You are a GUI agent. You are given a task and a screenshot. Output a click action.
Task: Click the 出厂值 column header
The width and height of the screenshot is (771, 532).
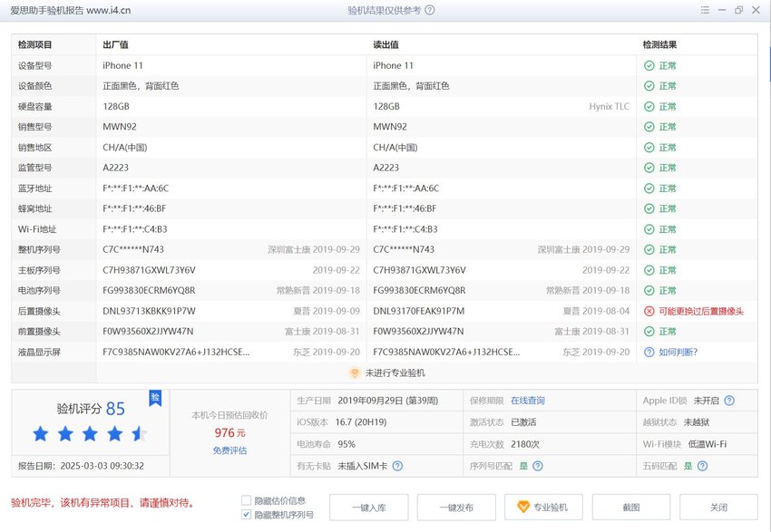pyautogui.click(x=115, y=44)
